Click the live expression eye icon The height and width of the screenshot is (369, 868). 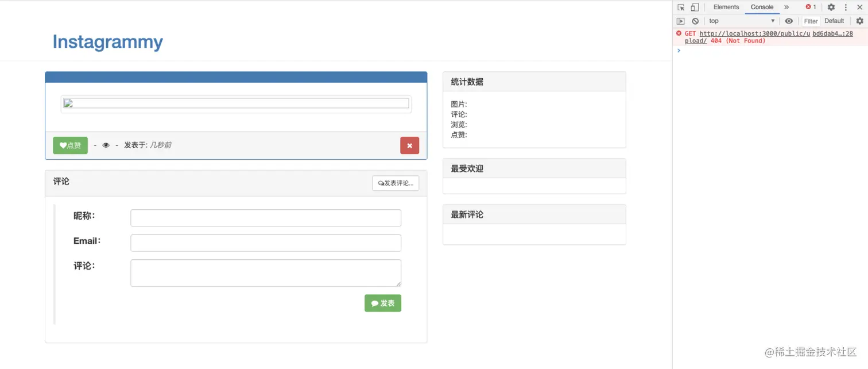coord(789,21)
